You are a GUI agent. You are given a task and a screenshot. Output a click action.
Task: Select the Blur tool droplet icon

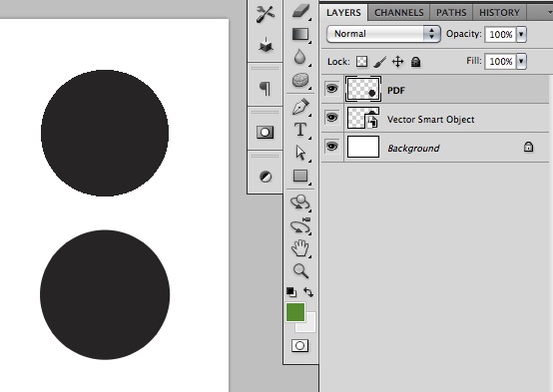[299, 57]
